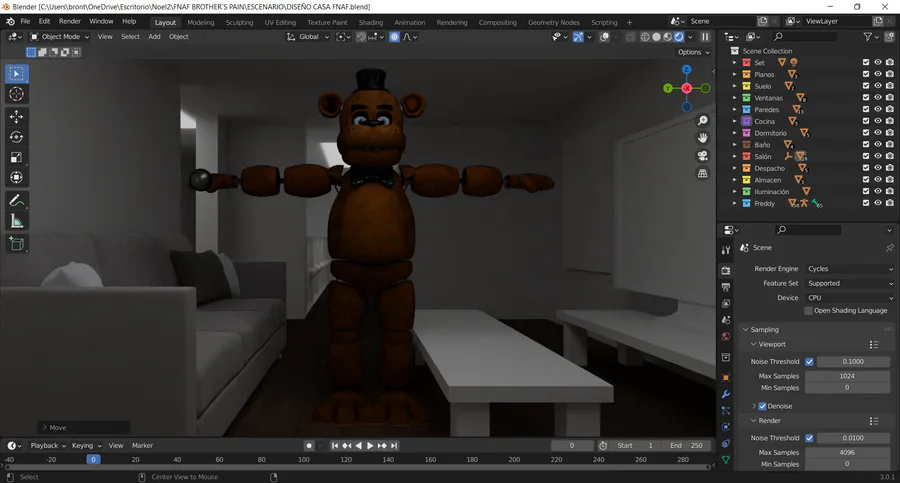The height and width of the screenshot is (483, 900).
Task: Expand the Denoise subpanel
Action: 754,406
